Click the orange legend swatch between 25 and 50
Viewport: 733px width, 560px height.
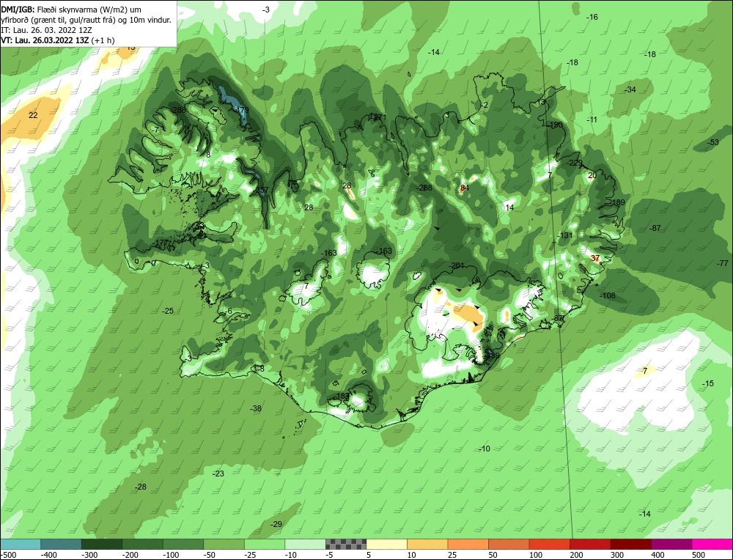[x=468, y=544]
